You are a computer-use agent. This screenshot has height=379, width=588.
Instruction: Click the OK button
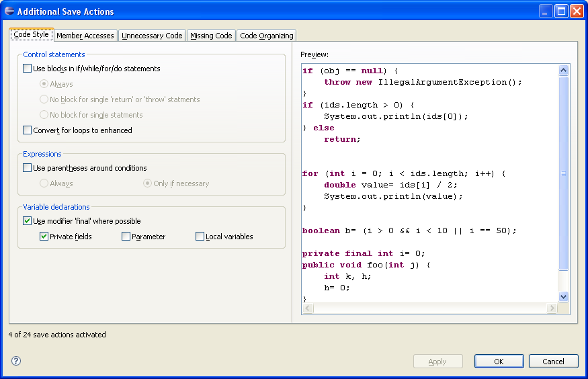(499, 362)
